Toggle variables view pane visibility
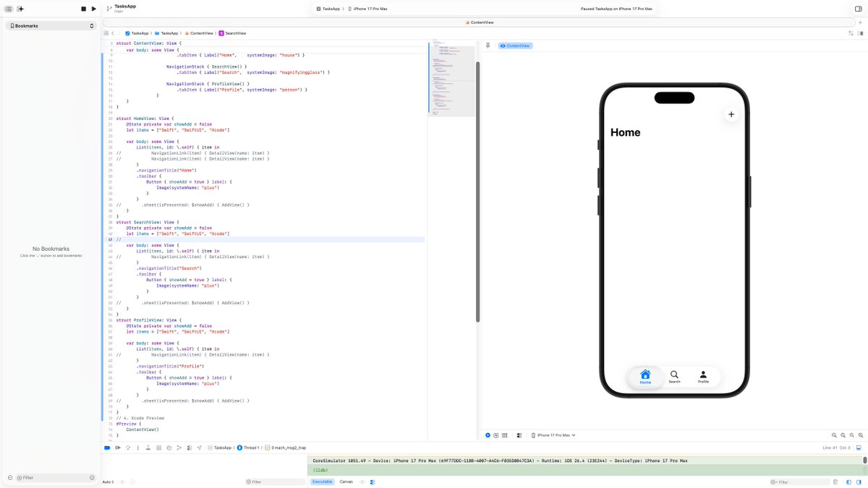This screenshot has width=868, height=488. pyautogui.click(x=849, y=481)
